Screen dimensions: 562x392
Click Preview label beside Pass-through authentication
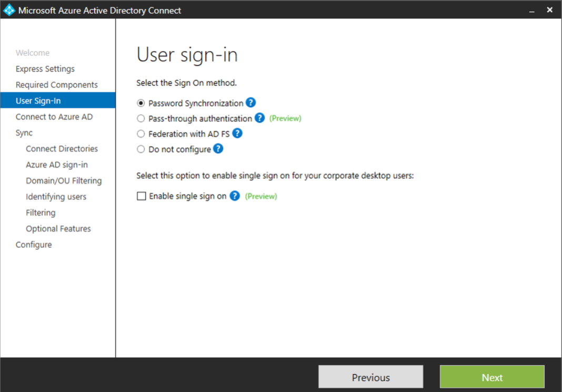(x=285, y=118)
